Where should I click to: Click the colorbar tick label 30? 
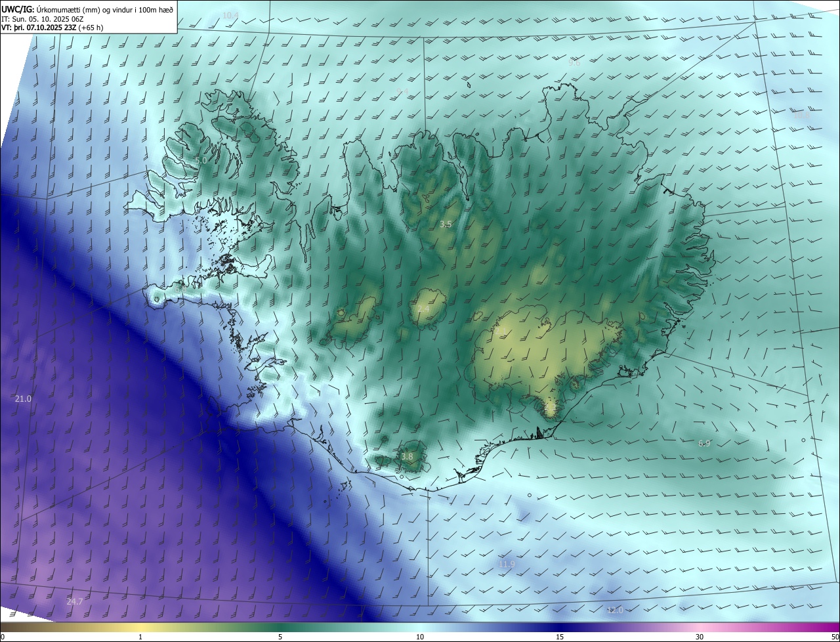(x=700, y=637)
